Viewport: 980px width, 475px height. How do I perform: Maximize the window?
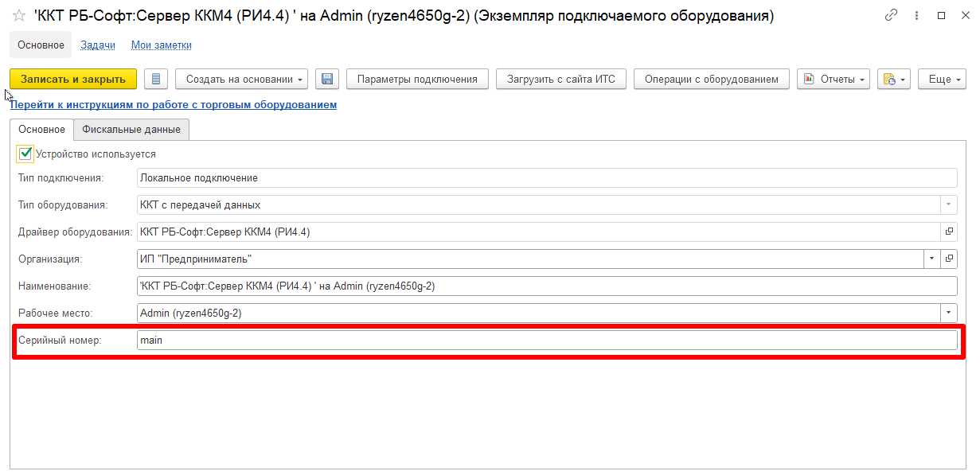point(942,15)
